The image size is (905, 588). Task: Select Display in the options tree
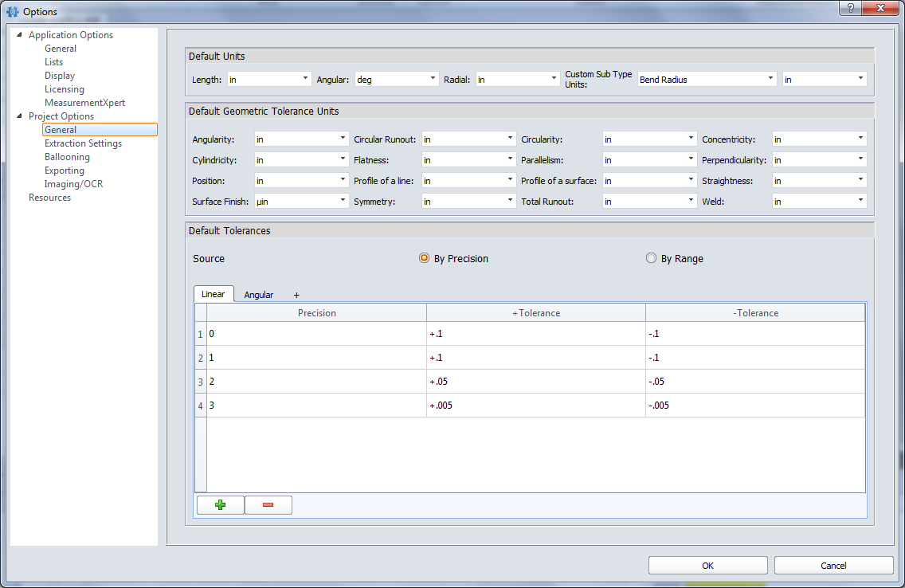60,76
